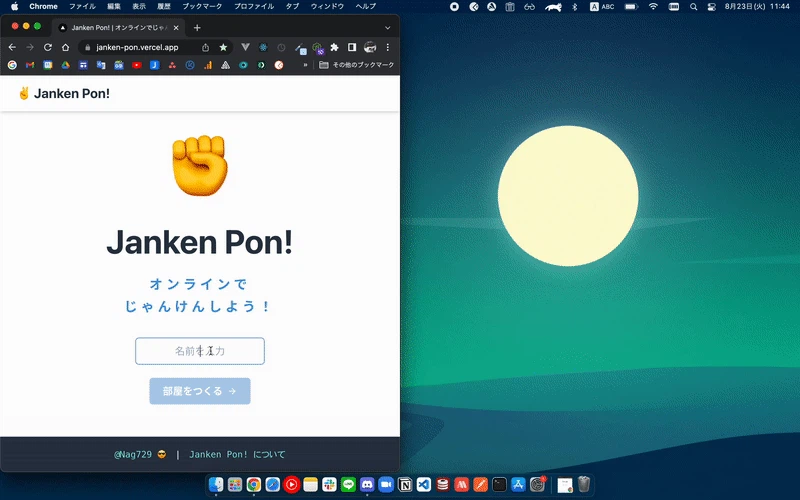
Task: Open Trash in the Dock
Action: (584, 484)
